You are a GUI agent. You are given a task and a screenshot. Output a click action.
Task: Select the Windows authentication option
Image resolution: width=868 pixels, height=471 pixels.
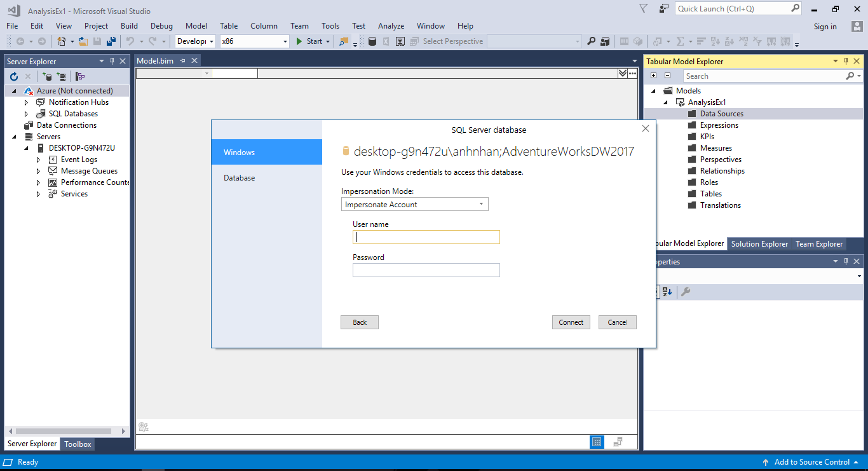[267, 153]
